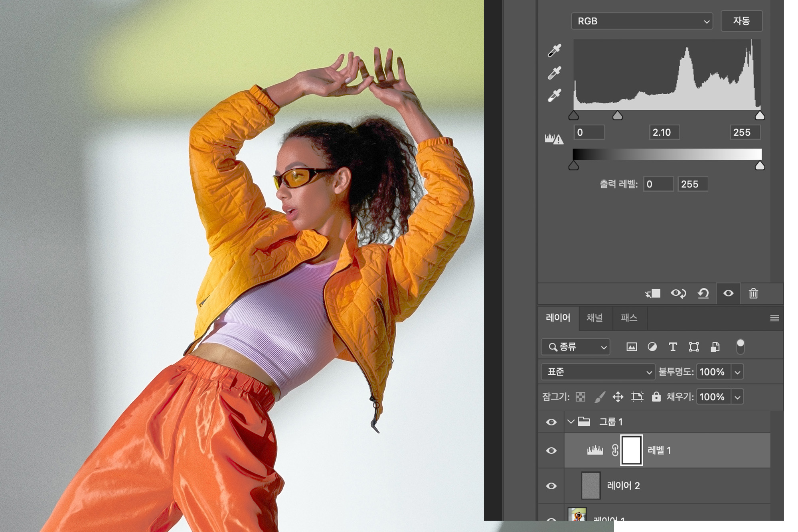798x532 pixels.
Task: Hide the 레이어 2 layer
Action: pyautogui.click(x=551, y=486)
